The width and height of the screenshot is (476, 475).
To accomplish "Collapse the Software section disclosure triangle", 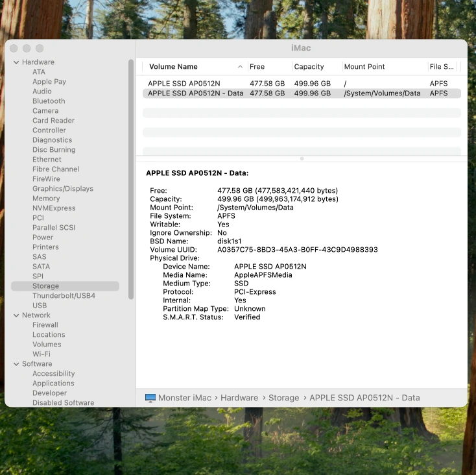I will (x=16, y=364).
